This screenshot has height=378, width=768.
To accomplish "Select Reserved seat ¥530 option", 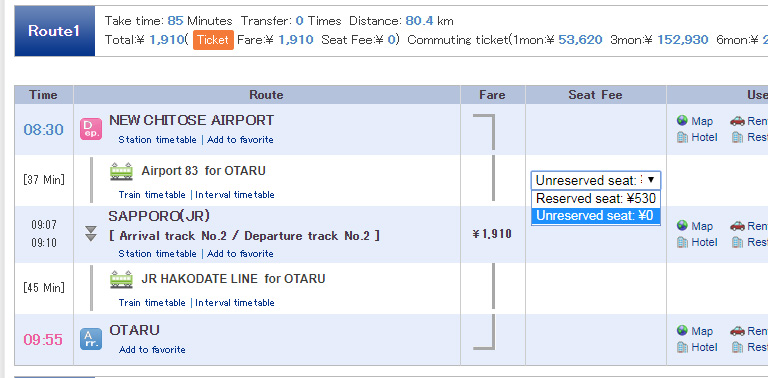I will [x=596, y=198].
